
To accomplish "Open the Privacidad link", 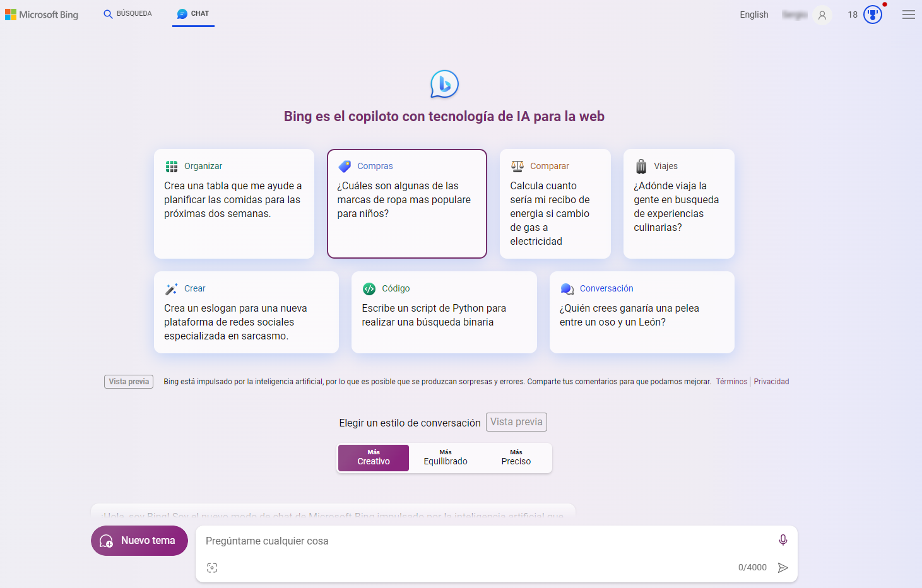I will pos(771,382).
